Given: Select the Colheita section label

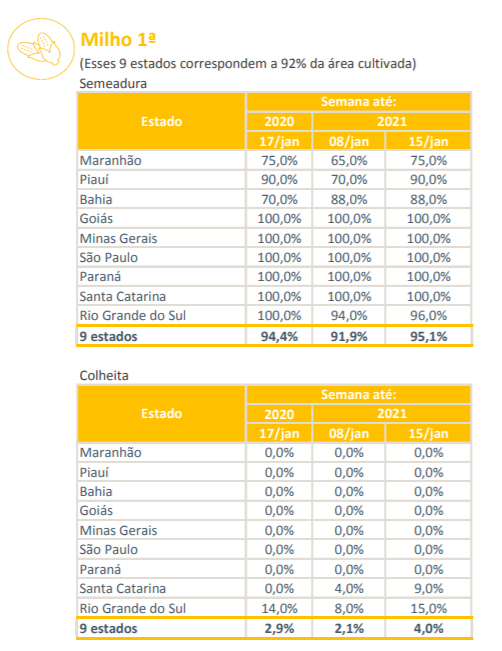Looking at the screenshot, I should coord(104,375).
